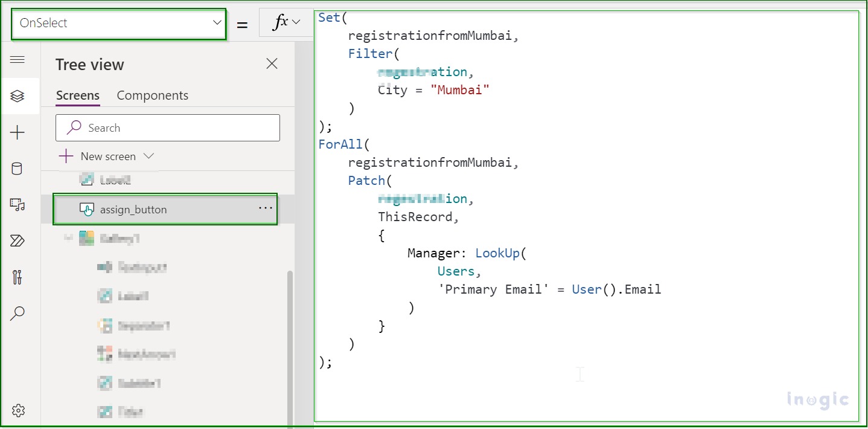Select the assign_button control

[144, 209]
